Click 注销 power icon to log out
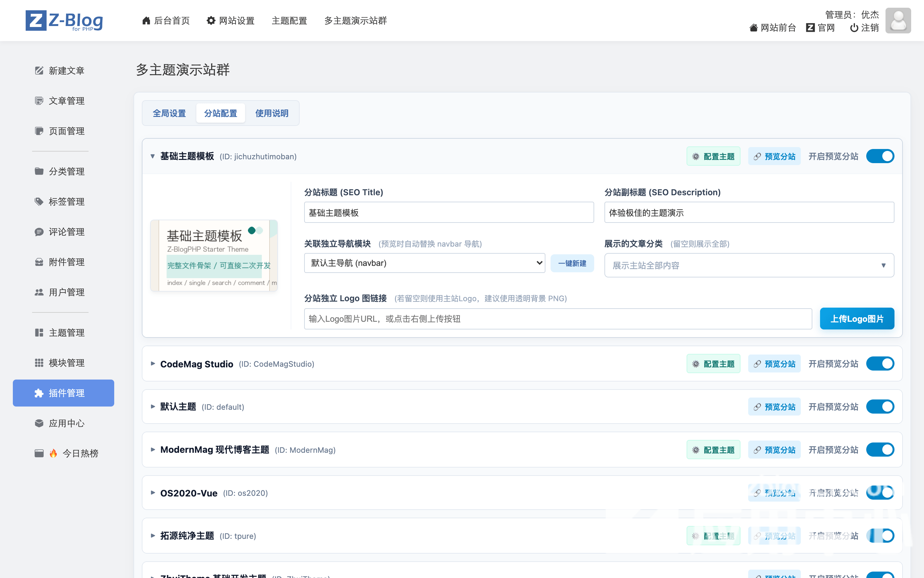This screenshot has height=578, width=924. 864,28
